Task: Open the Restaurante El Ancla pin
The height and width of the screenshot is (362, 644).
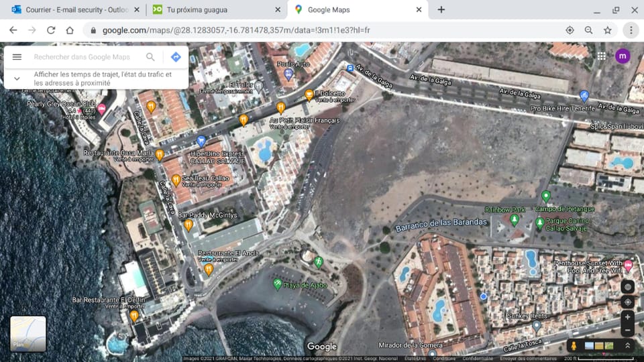Action: (x=209, y=269)
